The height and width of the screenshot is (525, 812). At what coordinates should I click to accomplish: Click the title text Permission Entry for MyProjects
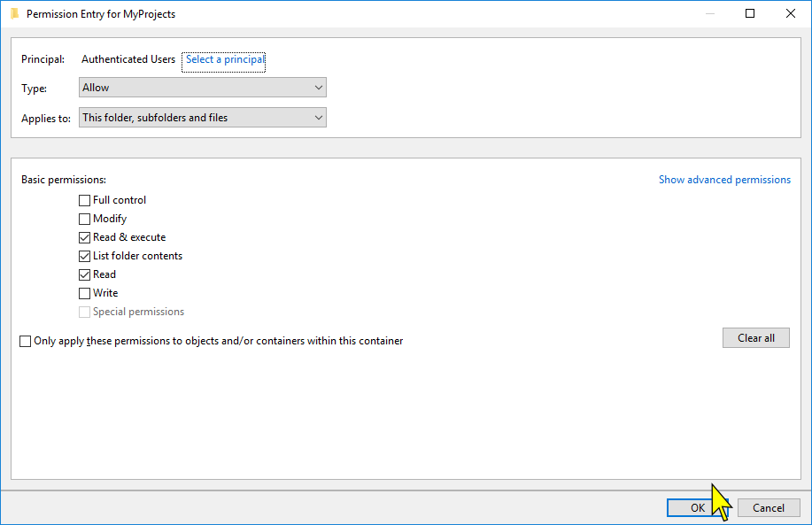(101, 14)
